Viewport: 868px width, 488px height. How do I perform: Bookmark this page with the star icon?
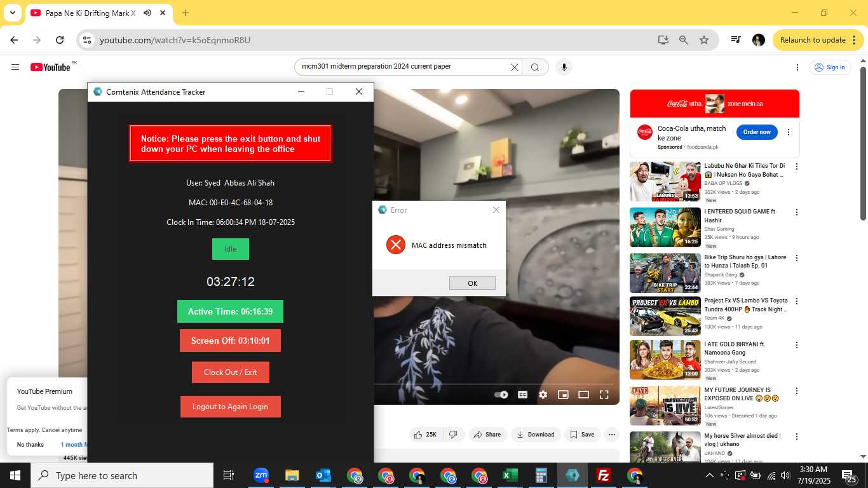[704, 40]
